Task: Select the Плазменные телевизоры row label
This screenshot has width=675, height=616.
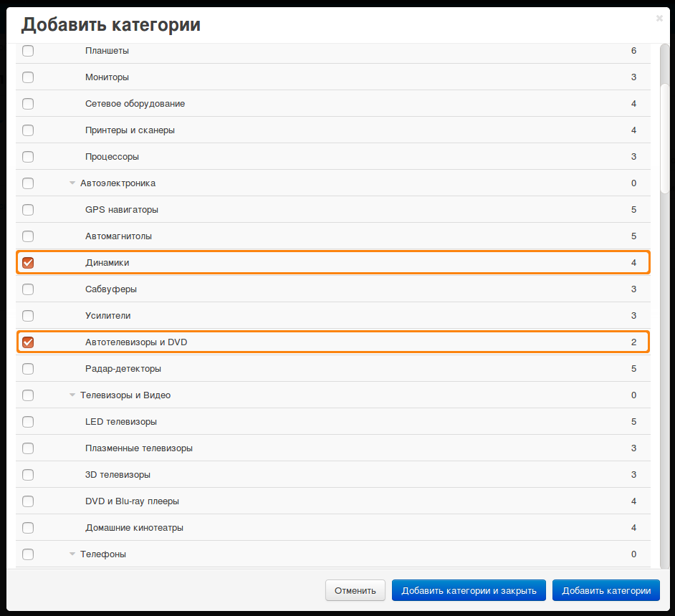Action: tap(138, 448)
